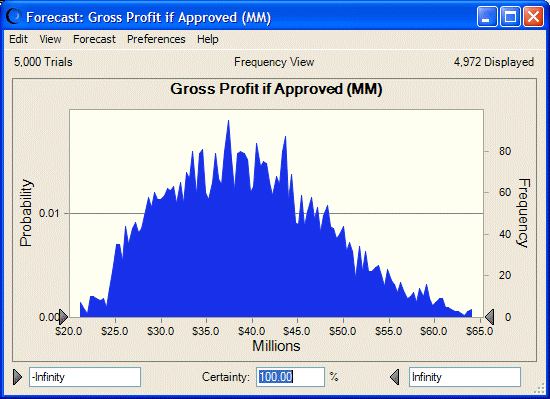This screenshot has width=550, height=399.
Task: Click the '$50.0' axis value
Action: pos(343,331)
